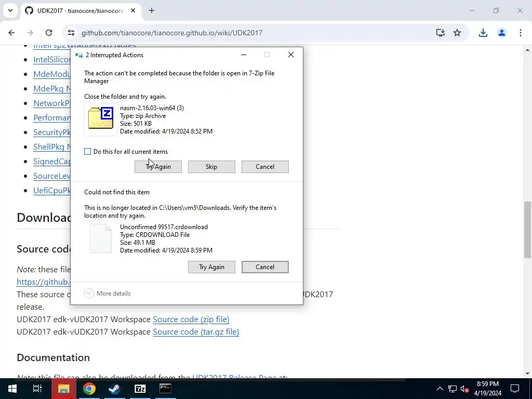Open tab search dropdown arrow
Screen dimensions: 532x399
click(10, 10)
